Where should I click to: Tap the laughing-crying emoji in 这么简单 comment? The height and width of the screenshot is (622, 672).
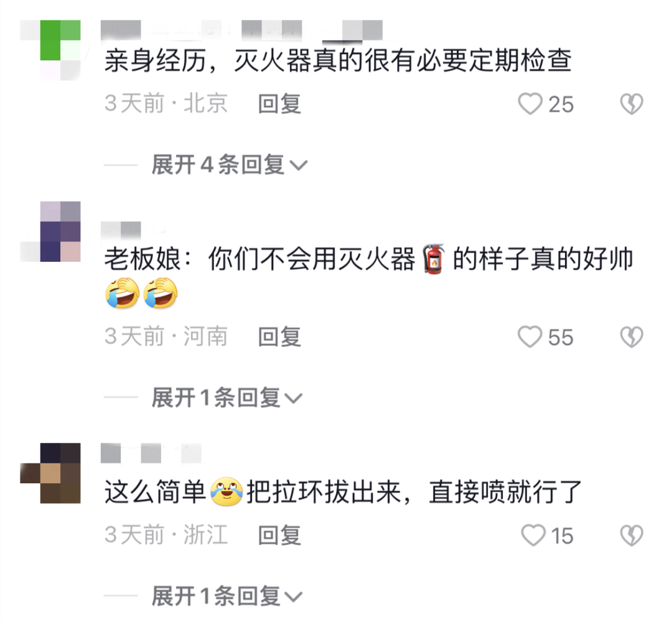click(x=226, y=491)
